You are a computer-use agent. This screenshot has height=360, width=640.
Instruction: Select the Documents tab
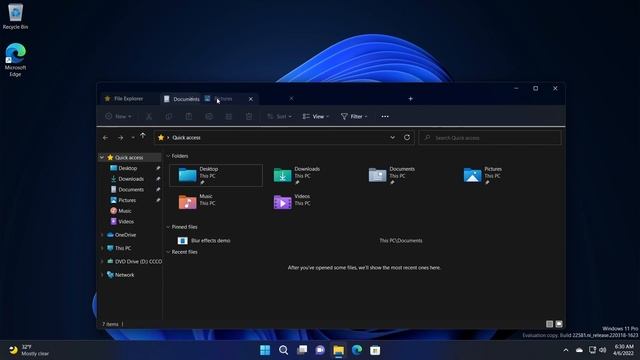point(182,99)
